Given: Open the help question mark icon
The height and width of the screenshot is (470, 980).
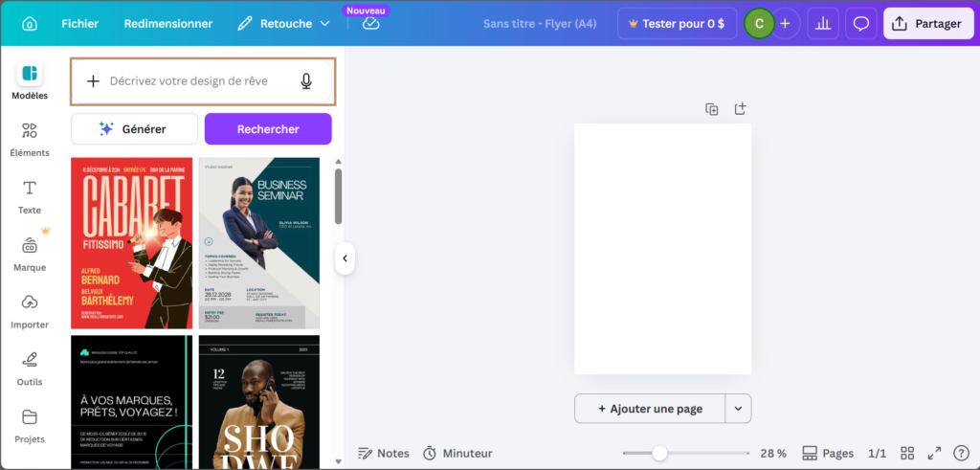Looking at the screenshot, I should 961,453.
